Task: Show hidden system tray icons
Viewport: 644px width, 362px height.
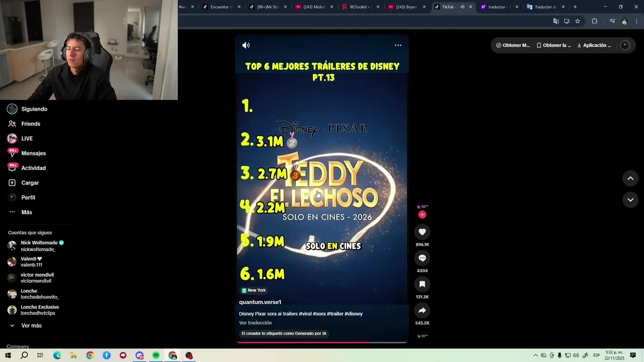Action: [535, 355]
